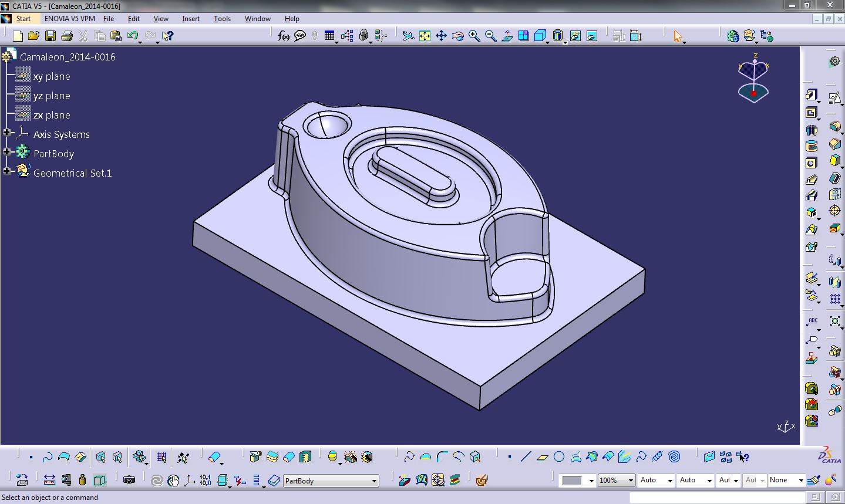Viewport: 845px width, 504px height.
Task: Click the view compass at top right
Action: tap(753, 78)
